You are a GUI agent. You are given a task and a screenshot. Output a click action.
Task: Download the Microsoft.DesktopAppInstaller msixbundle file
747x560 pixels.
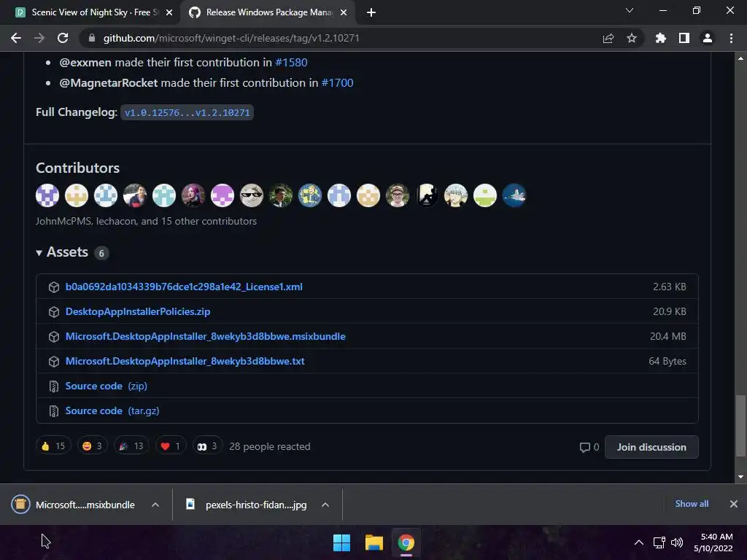coord(205,336)
